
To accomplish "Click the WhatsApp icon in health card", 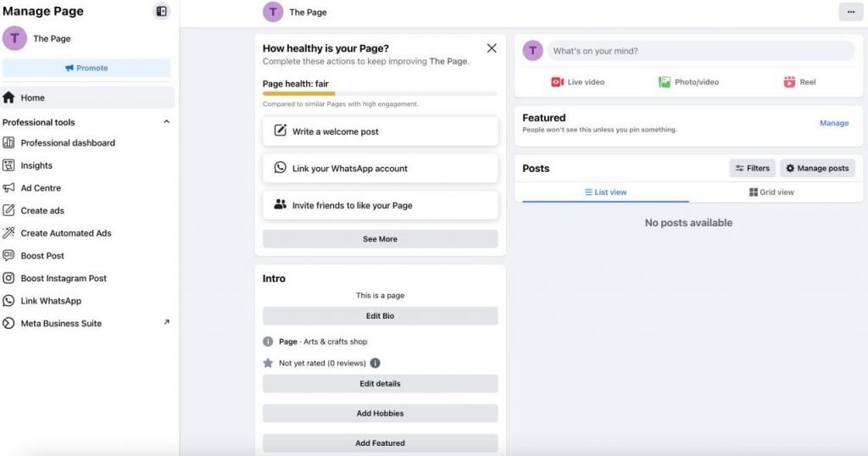I will [280, 168].
